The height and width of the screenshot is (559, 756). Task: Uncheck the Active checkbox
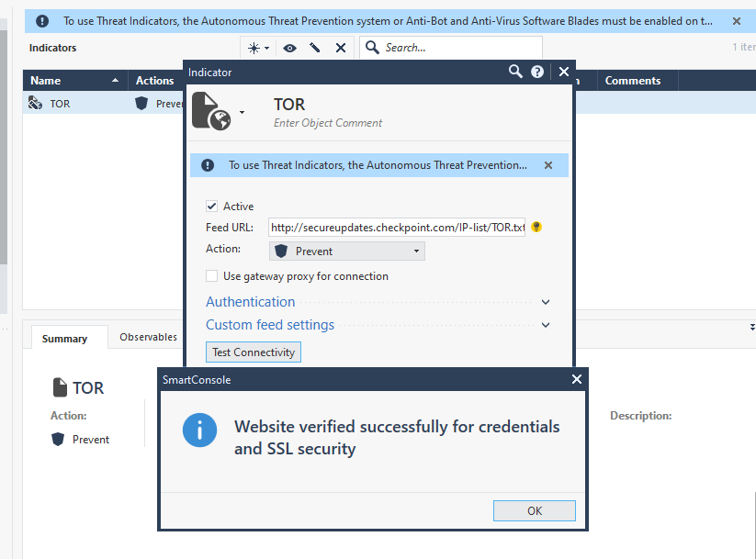pyautogui.click(x=212, y=206)
